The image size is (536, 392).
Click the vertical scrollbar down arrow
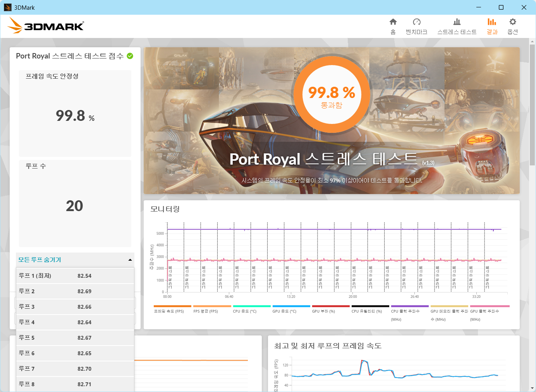click(533, 388)
